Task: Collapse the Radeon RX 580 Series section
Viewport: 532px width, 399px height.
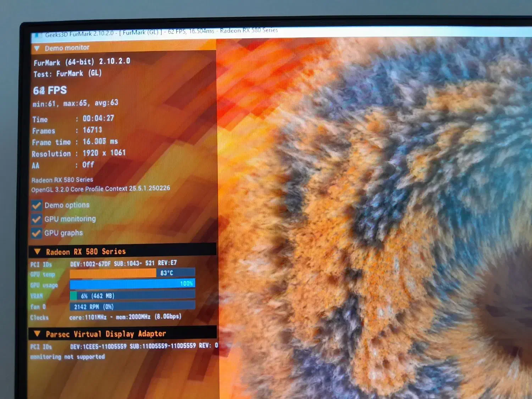Action: [x=37, y=252]
